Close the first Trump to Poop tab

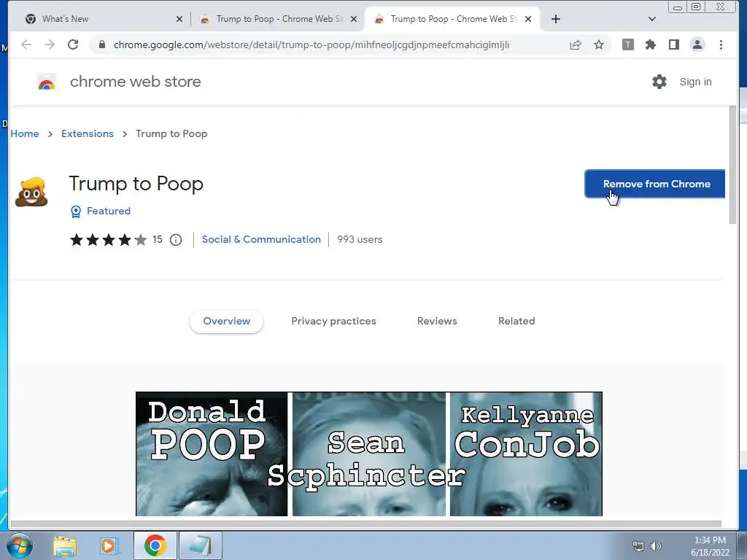point(354,19)
